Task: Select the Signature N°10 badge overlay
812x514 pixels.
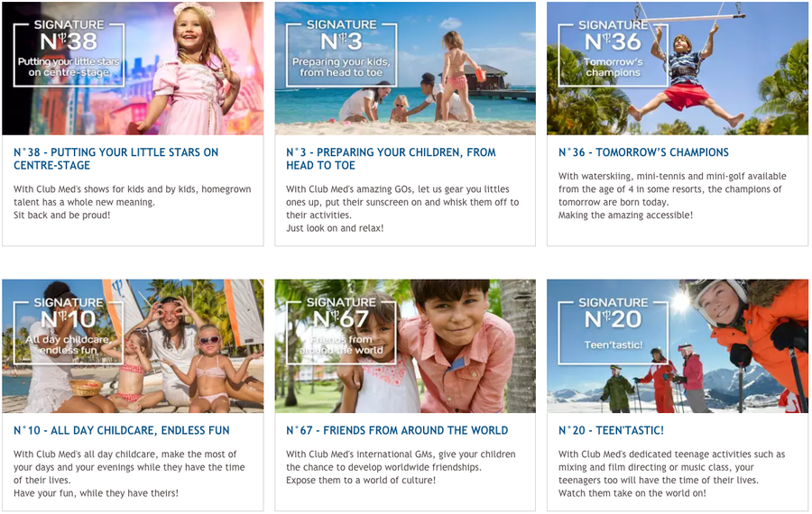Action: pyautogui.click(x=69, y=331)
